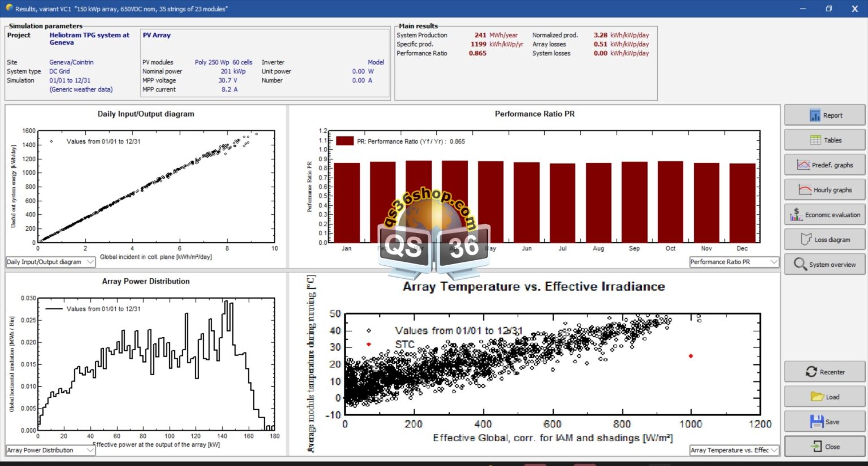Click the Economic evaluation dollar icon
868x466 pixels.
[x=796, y=215]
